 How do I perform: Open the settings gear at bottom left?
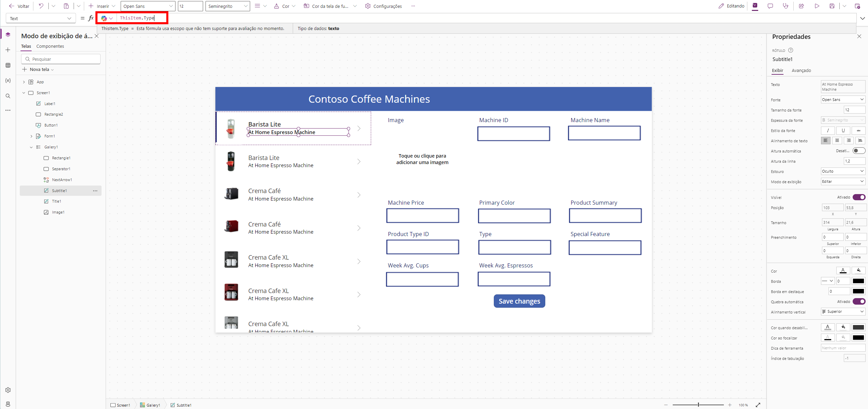[x=8, y=390]
